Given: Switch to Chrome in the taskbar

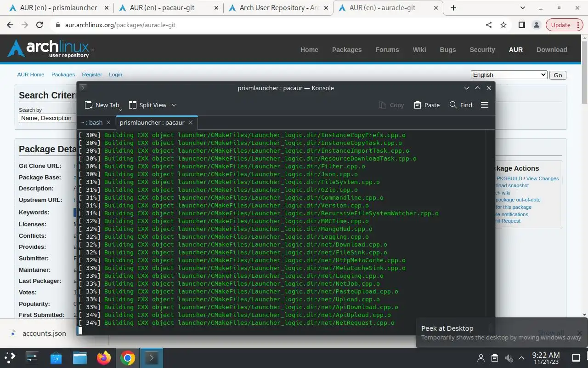Looking at the screenshot, I should pyautogui.click(x=128, y=357).
